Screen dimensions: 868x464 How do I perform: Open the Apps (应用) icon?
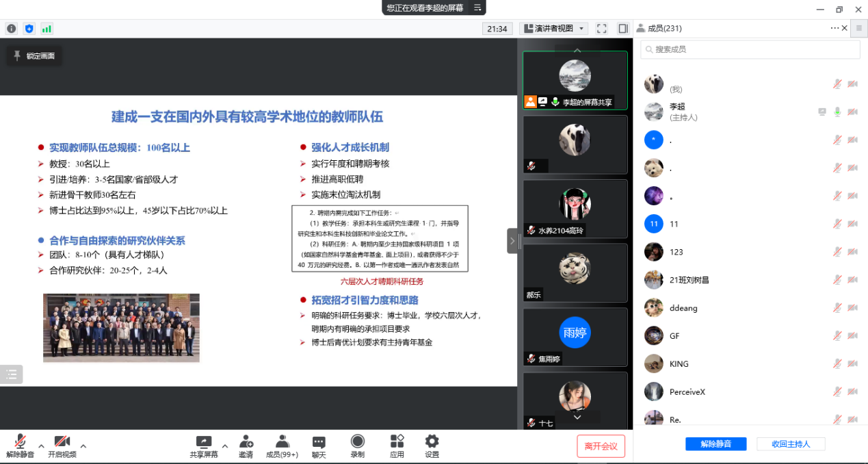pos(397,446)
